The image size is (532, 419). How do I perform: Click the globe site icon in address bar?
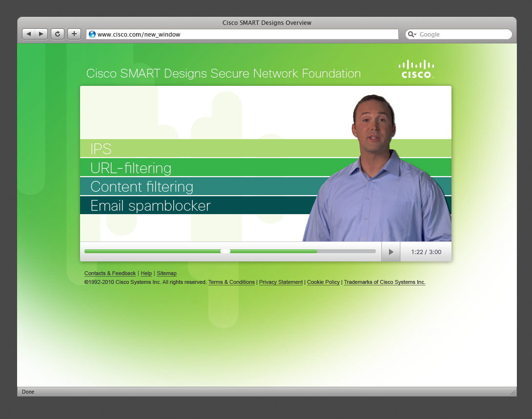point(92,34)
